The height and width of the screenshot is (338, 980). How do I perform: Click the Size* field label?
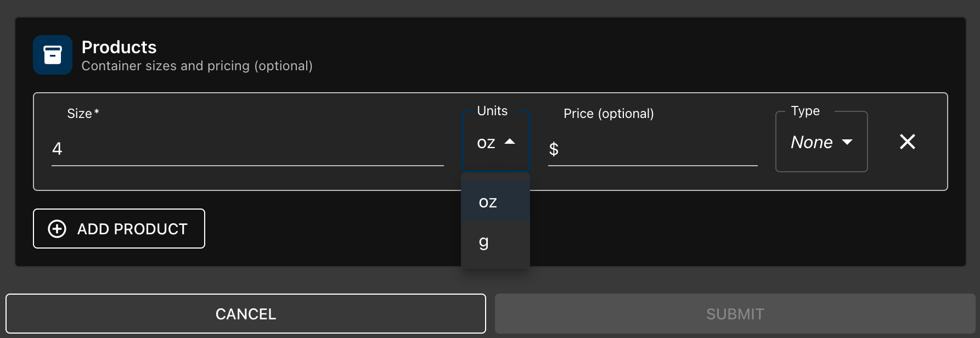[x=83, y=114]
